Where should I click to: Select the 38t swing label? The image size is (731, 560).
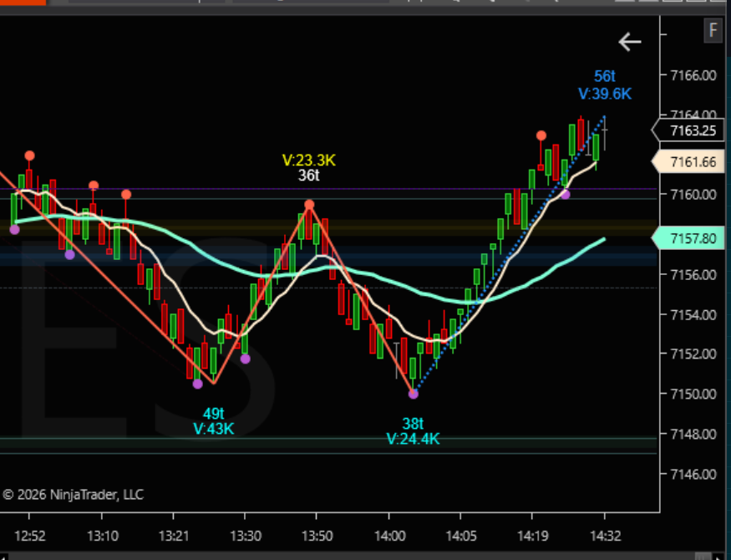tap(413, 424)
